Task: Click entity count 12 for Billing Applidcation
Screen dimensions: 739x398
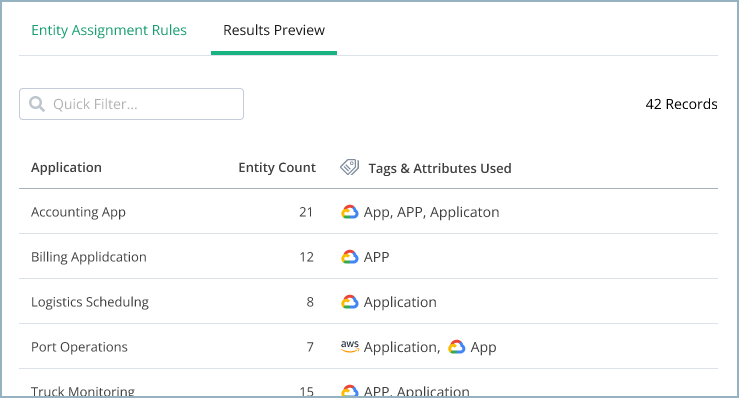Action: click(x=306, y=257)
